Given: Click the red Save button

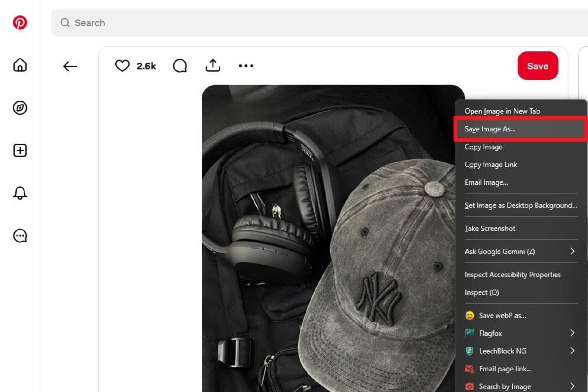Looking at the screenshot, I should coord(538,66).
